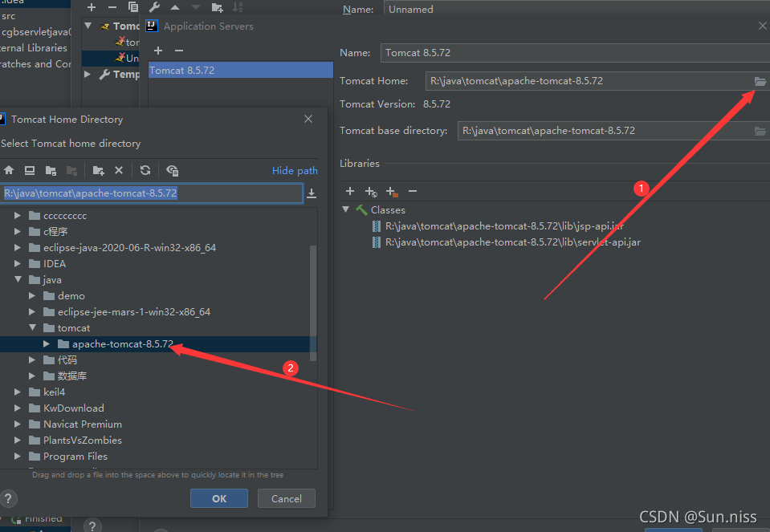The height and width of the screenshot is (532, 770).
Task: Expand the keil4 folder node
Action: click(x=17, y=392)
